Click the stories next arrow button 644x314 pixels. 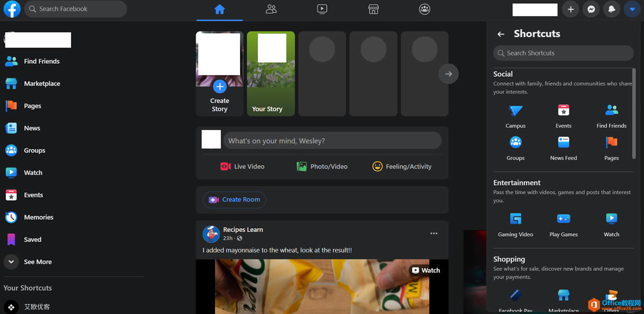(x=448, y=74)
